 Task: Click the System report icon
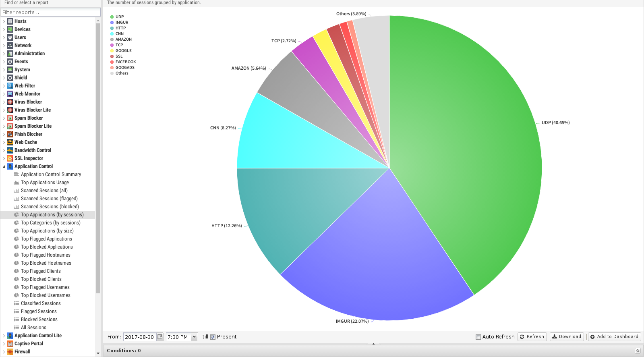(x=10, y=70)
